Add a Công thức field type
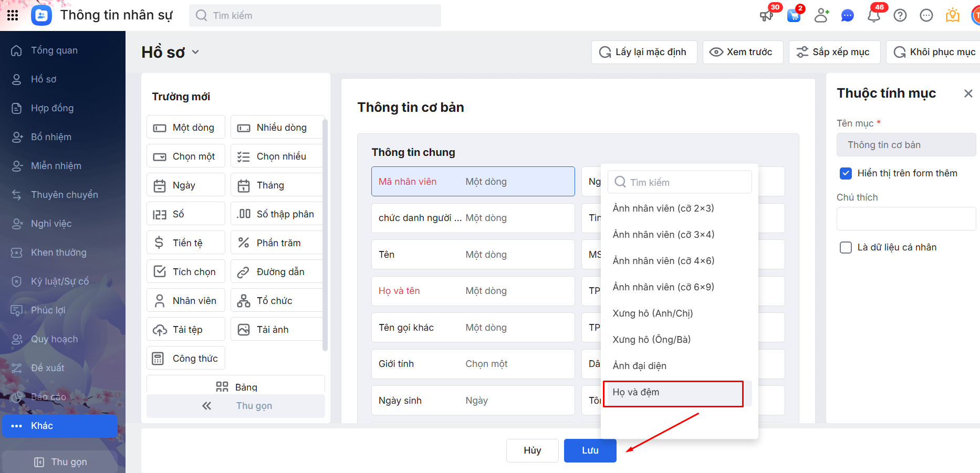This screenshot has height=473, width=980. tap(186, 359)
